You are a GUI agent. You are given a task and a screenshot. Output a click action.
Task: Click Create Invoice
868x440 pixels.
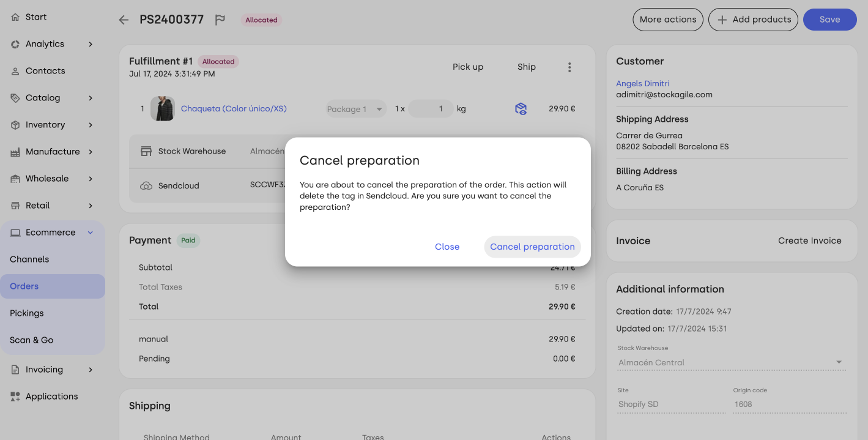click(810, 241)
